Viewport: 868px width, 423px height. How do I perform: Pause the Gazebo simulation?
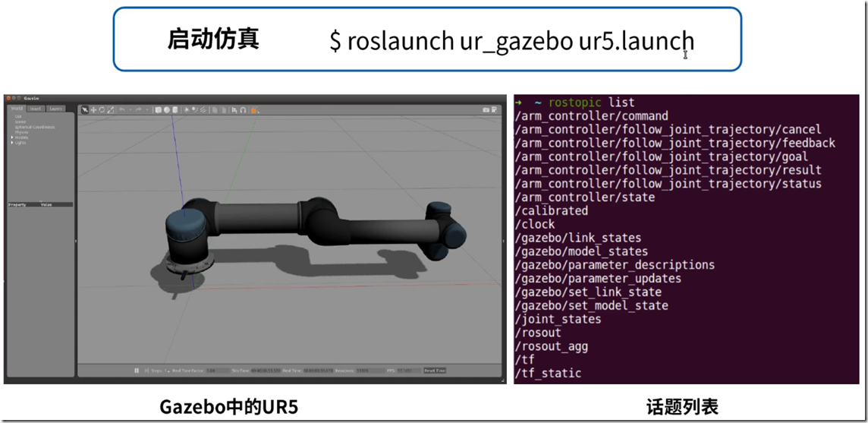click(x=136, y=371)
